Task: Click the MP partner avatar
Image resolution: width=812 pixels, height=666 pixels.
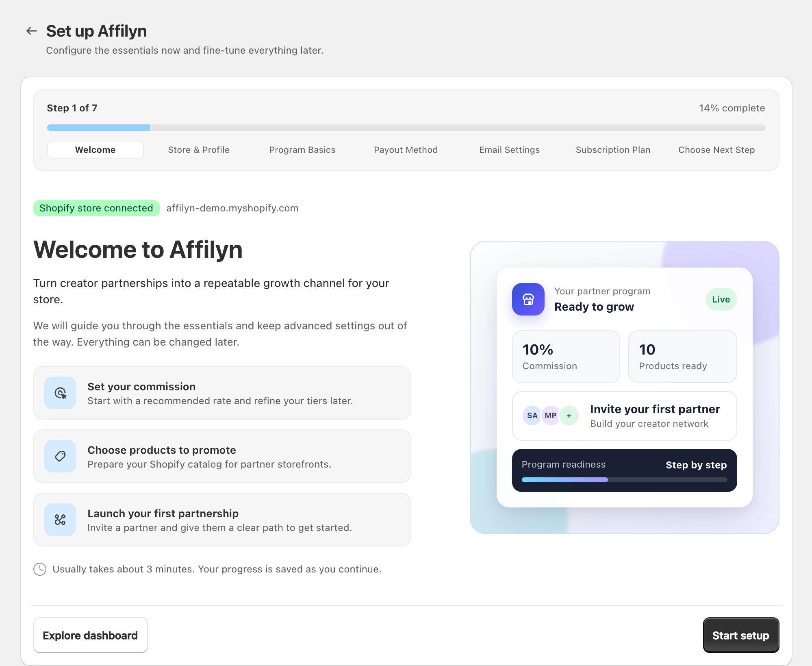Action: 551,416
